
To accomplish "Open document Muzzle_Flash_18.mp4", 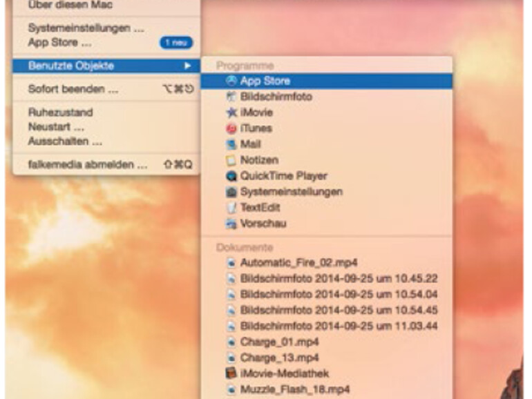I will (326, 389).
